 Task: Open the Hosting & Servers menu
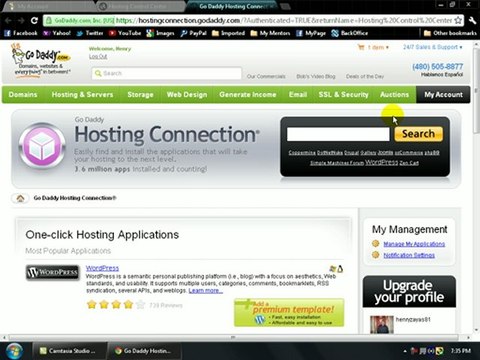coord(82,95)
